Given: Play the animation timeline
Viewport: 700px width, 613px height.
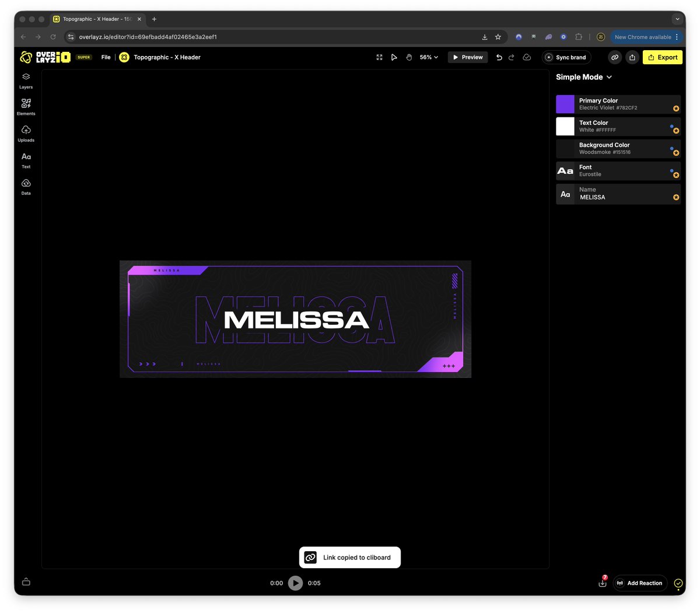Looking at the screenshot, I should click(296, 583).
